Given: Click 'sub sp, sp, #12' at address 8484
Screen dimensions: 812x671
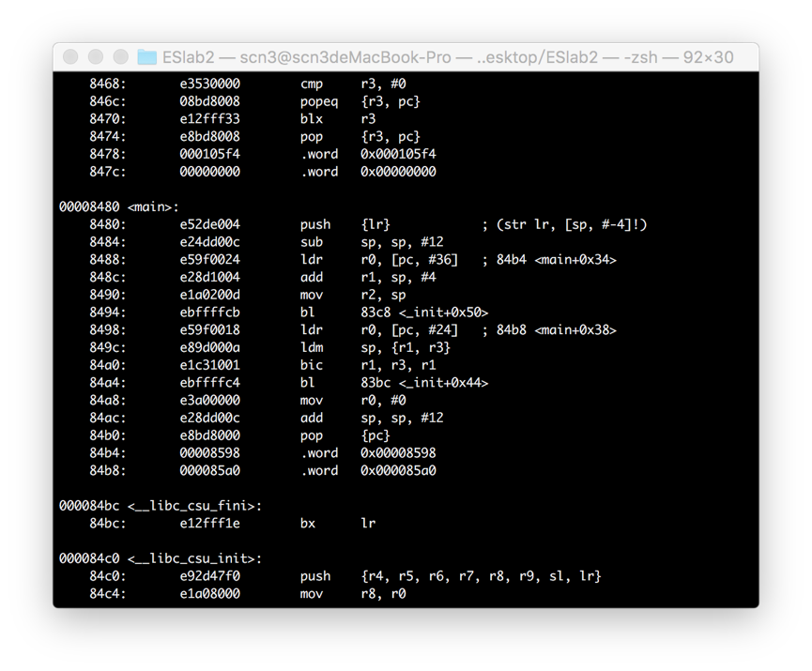Looking at the screenshot, I should click(372, 242).
